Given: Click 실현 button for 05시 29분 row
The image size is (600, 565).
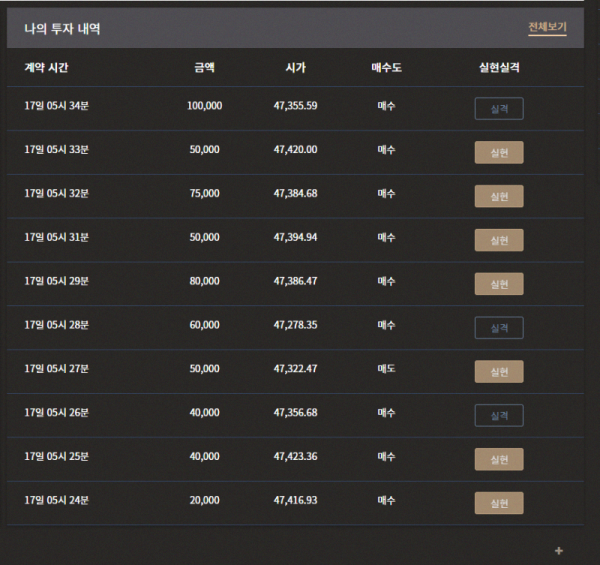Looking at the screenshot, I should pyautogui.click(x=499, y=284).
